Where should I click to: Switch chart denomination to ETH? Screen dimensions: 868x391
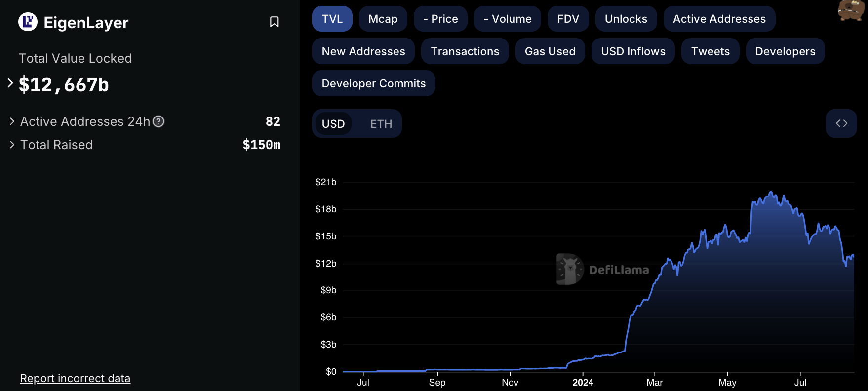381,124
